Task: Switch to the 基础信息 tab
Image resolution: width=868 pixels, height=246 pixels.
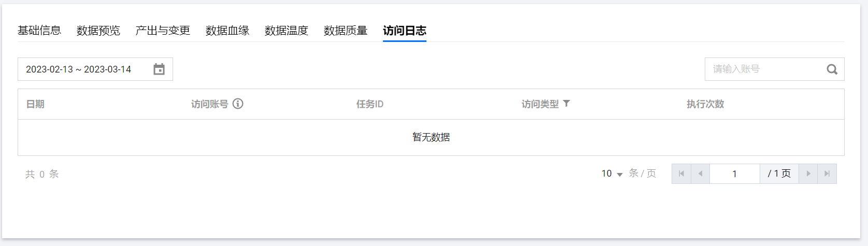Action: tap(39, 31)
